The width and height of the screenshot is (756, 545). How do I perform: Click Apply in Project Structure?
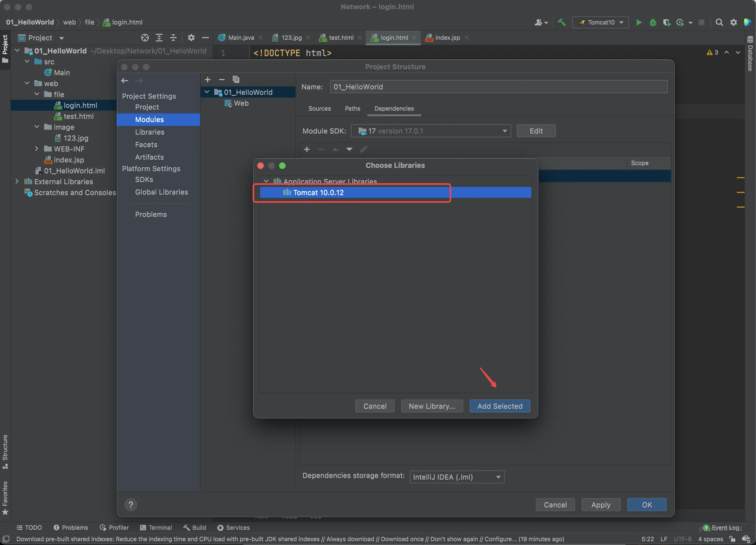[x=601, y=505]
